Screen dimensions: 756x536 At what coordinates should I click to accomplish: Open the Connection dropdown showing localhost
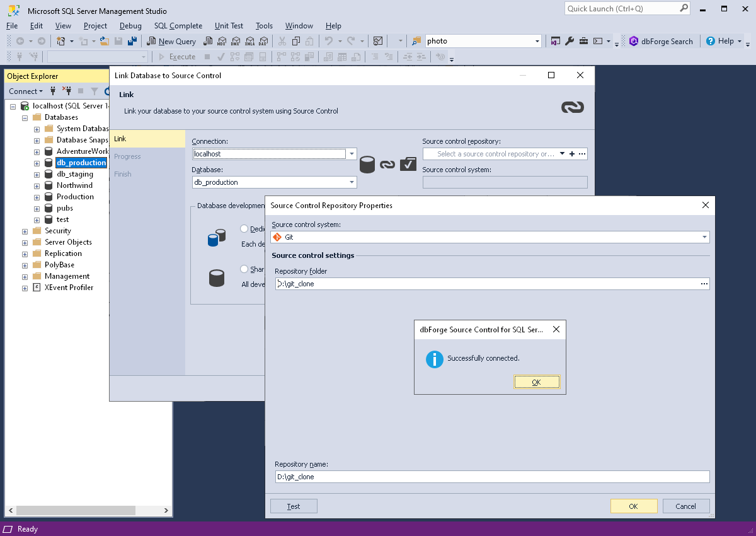tap(352, 154)
